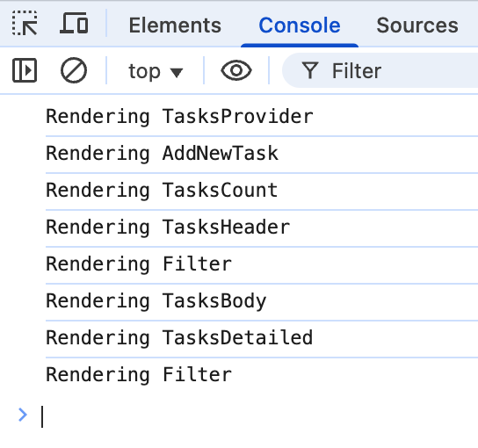Clear console with the circle-slash icon
Image resolution: width=478 pixels, height=448 pixels.
point(74,70)
